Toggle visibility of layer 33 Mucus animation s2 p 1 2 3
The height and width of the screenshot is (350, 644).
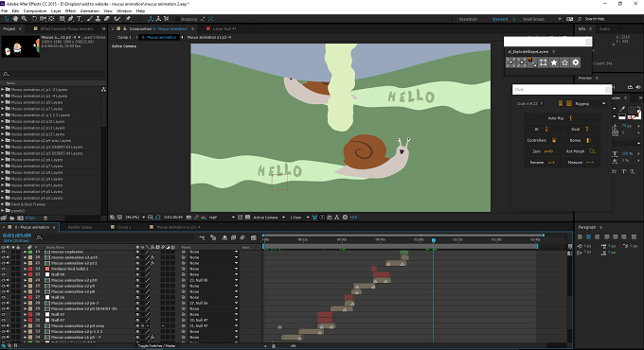(x=4, y=331)
